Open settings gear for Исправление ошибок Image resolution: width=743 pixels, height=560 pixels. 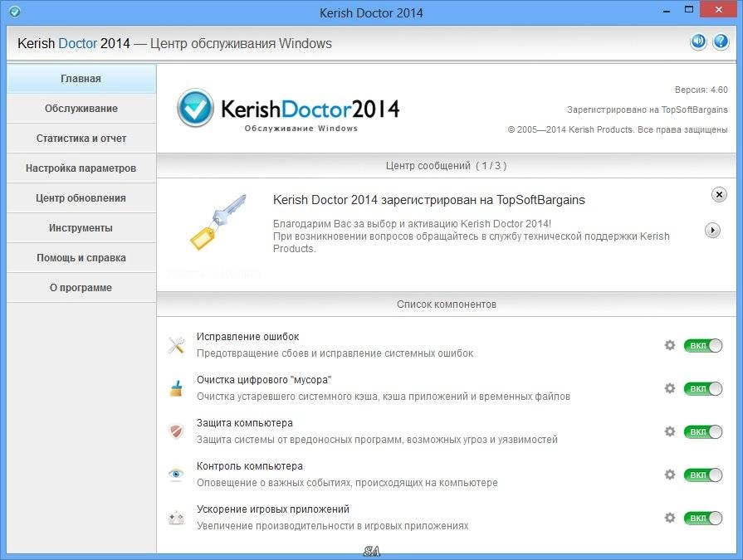click(x=670, y=345)
